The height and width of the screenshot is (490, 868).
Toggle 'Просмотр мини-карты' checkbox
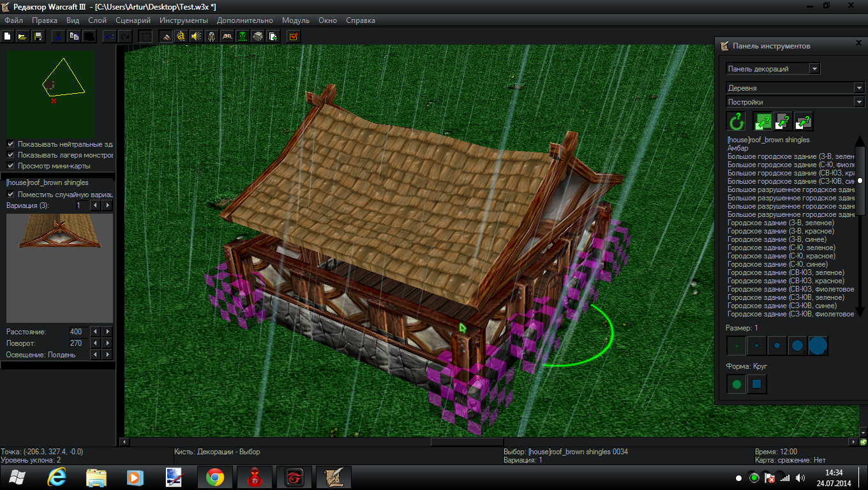[10, 166]
